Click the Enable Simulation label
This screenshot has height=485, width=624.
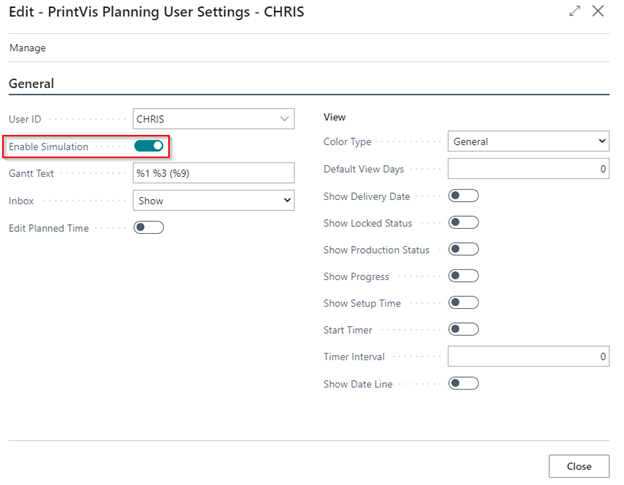tap(49, 146)
